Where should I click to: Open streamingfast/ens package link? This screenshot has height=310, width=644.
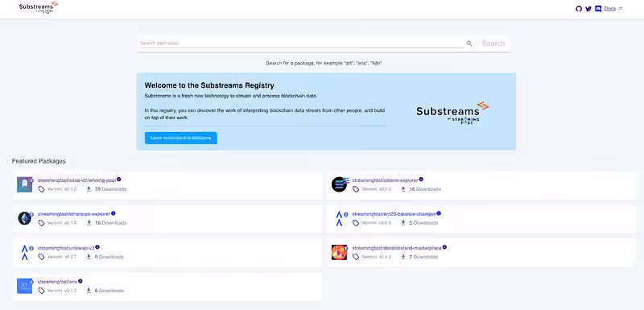pyautogui.click(x=57, y=281)
